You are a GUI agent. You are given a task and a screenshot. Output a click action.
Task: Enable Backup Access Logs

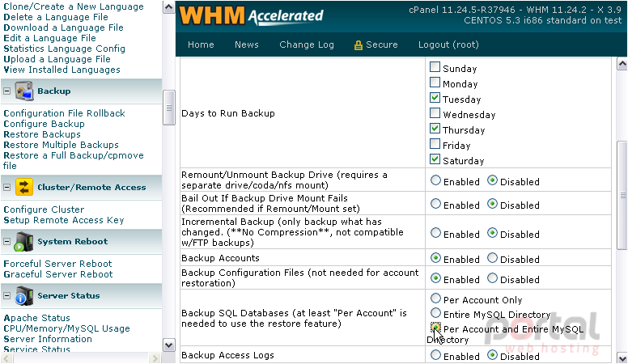[x=435, y=355]
